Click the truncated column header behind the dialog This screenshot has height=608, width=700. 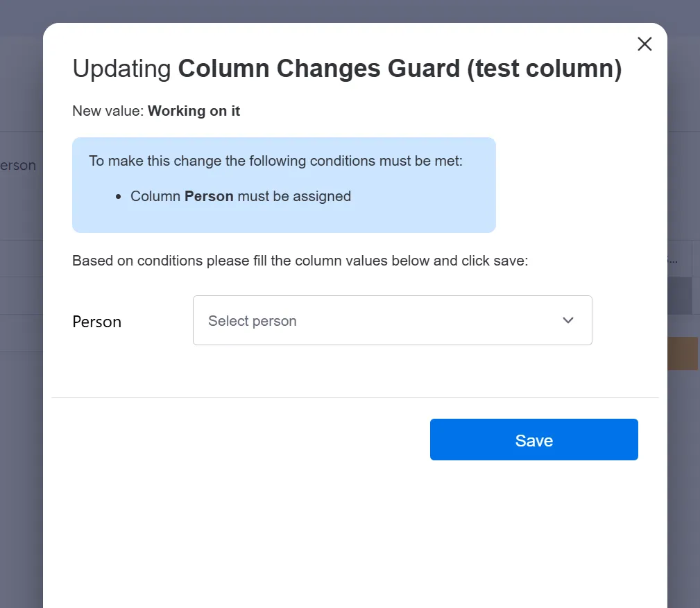678,259
